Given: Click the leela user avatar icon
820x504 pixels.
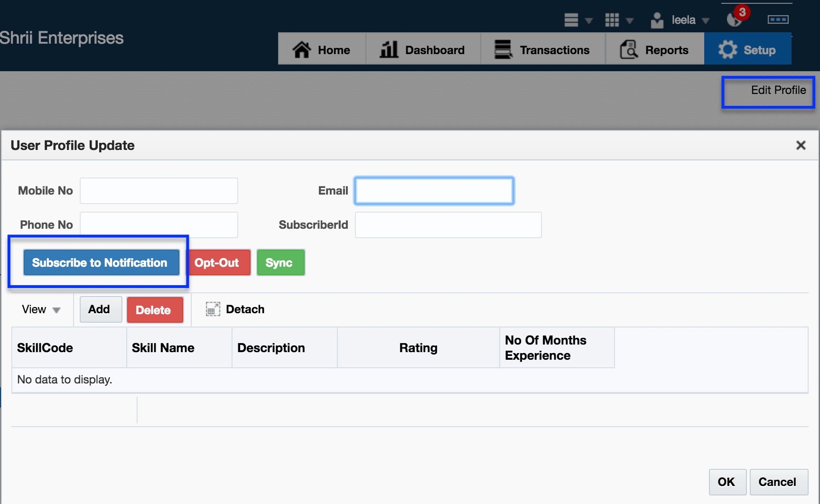Looking at the screenshot, I should point(657,20).
